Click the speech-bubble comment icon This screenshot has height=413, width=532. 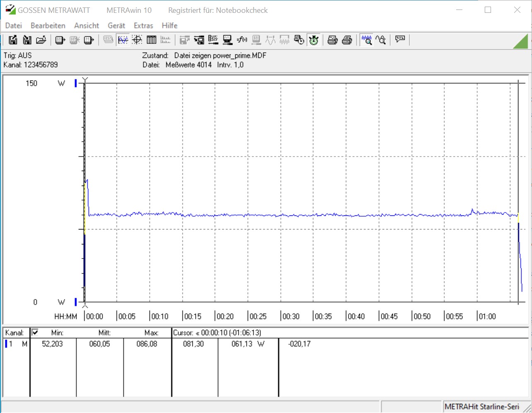click(400, 40)
